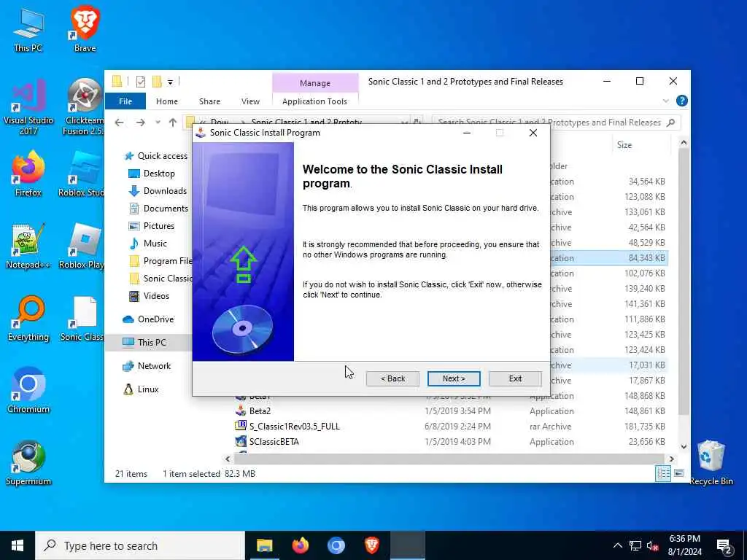
Task: Switch to details view button
Action: pos(663,473)
